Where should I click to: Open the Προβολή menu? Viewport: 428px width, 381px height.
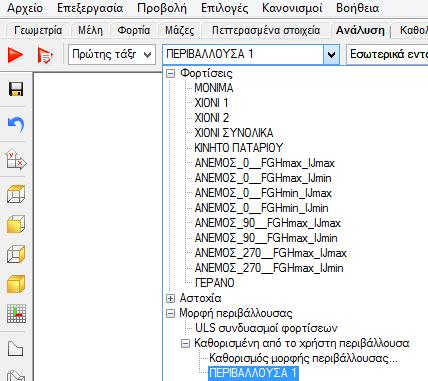point(162,8)
